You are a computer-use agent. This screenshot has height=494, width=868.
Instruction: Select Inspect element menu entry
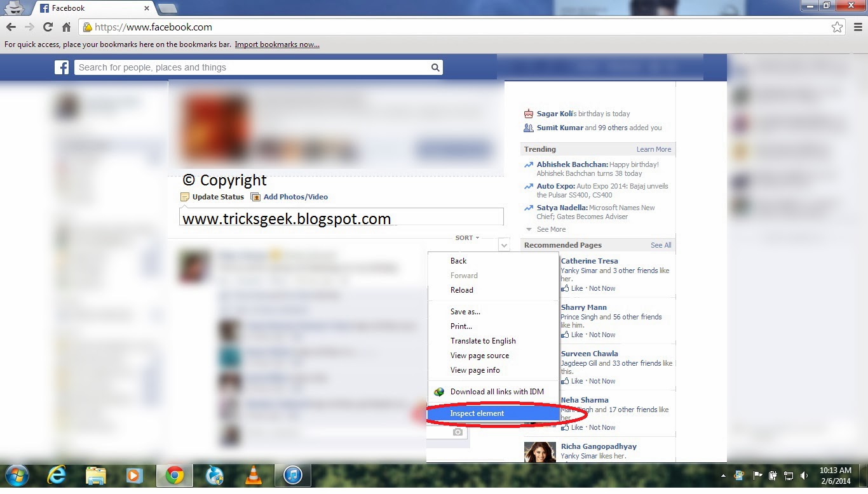[493, 413]
